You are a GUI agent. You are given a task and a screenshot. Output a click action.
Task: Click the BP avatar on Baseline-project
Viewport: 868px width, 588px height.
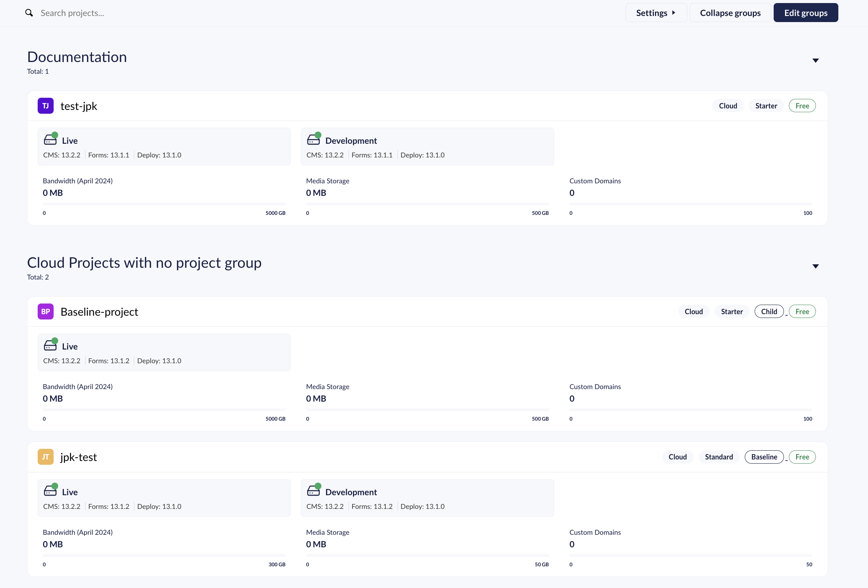(45, 311)
